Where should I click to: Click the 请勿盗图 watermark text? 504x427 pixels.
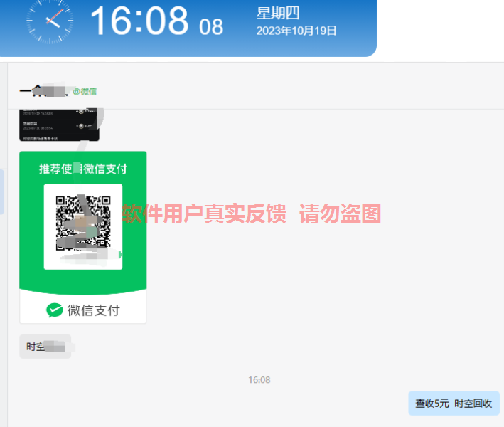tap(340, 213)
